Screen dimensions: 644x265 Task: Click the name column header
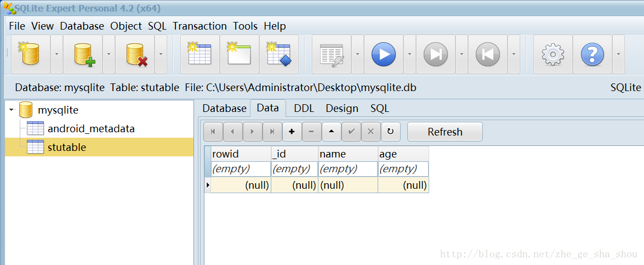point(348,154)
